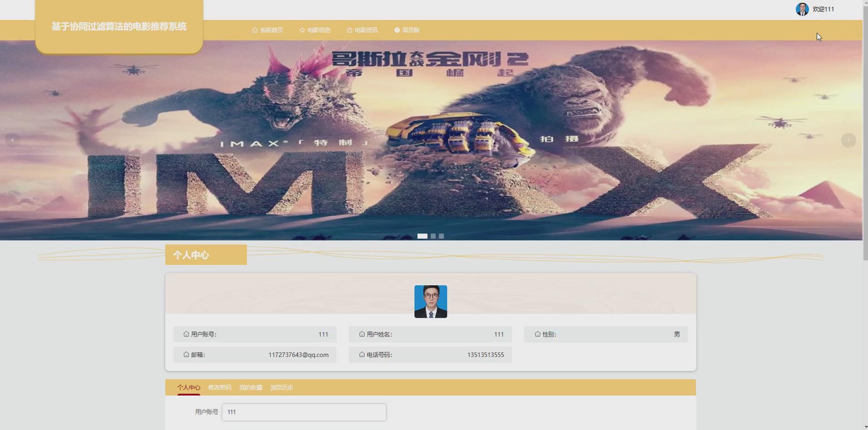
Task: Click the icon beside 电话号码 label
Action: (x=362, y=355)
